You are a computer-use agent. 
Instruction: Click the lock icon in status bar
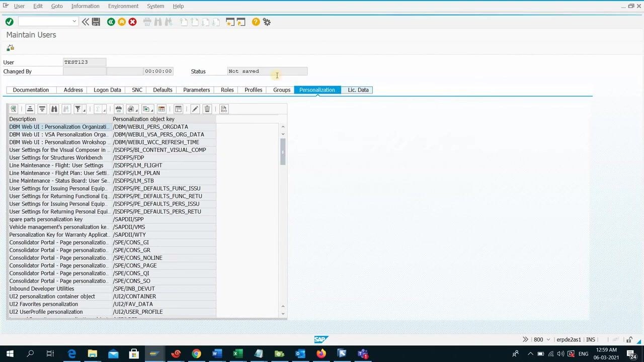click(x=629, y=340)
